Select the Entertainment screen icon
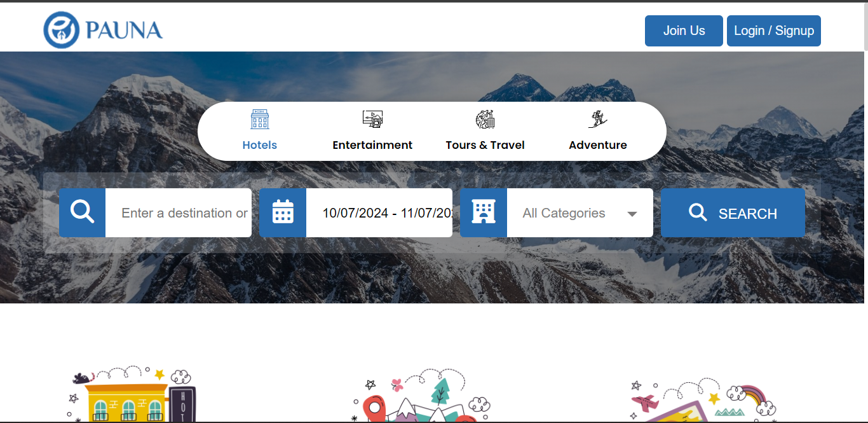 click(372, 119)
